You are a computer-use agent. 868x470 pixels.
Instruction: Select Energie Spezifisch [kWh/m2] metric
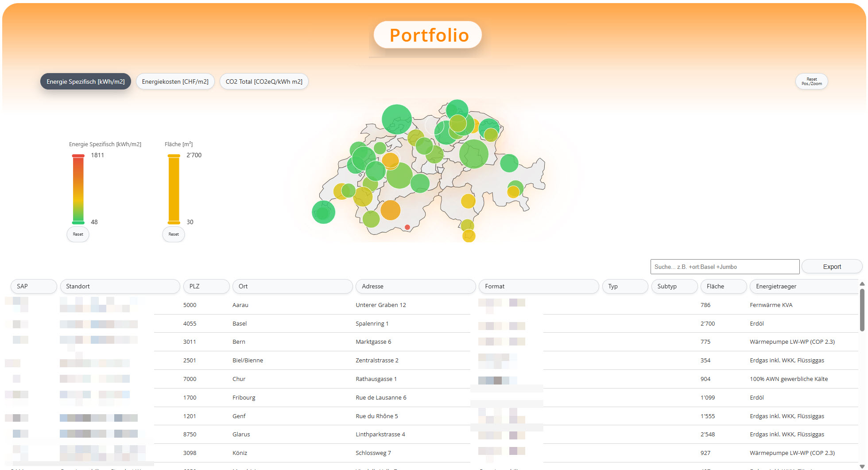pyautogui.click(x=85, y=82)
